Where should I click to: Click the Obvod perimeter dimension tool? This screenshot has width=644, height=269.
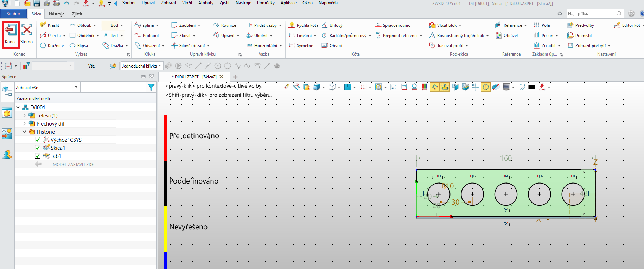click(x=332, y=46)
